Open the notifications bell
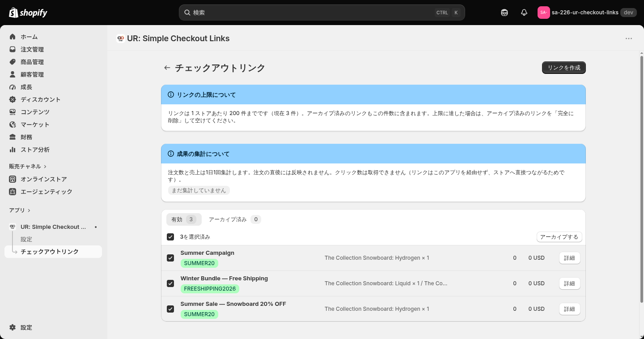 524,13
